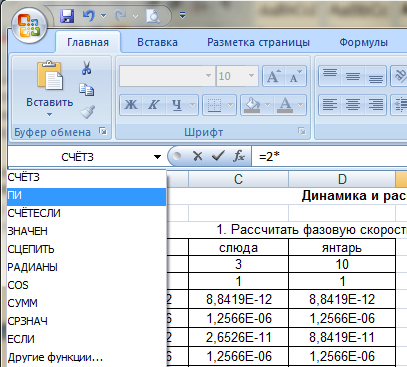Image resolution: width=407 pixels, height=367 pixels.
Task: Confirm formula entry with checkmark
Action: pyautogui.click(x=218, y=156)
